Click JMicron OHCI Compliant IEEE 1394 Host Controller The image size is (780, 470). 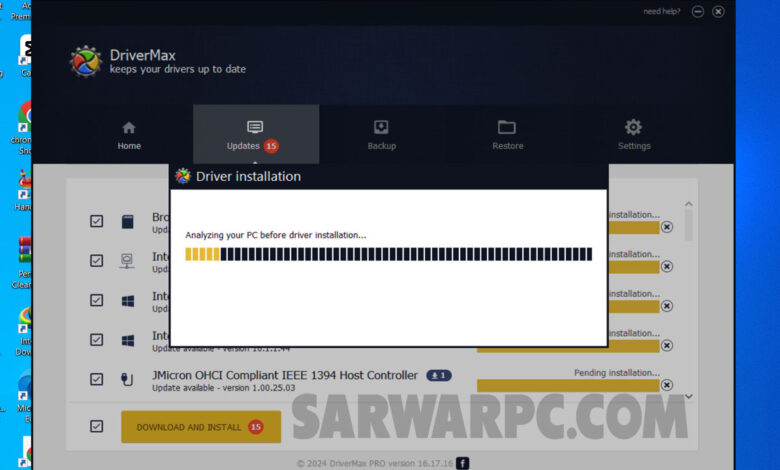coord(285,375)
